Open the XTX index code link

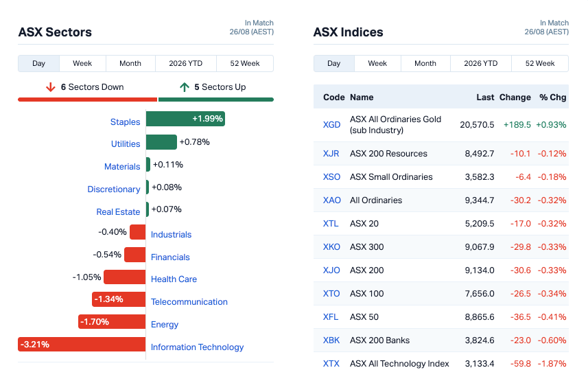331,364
